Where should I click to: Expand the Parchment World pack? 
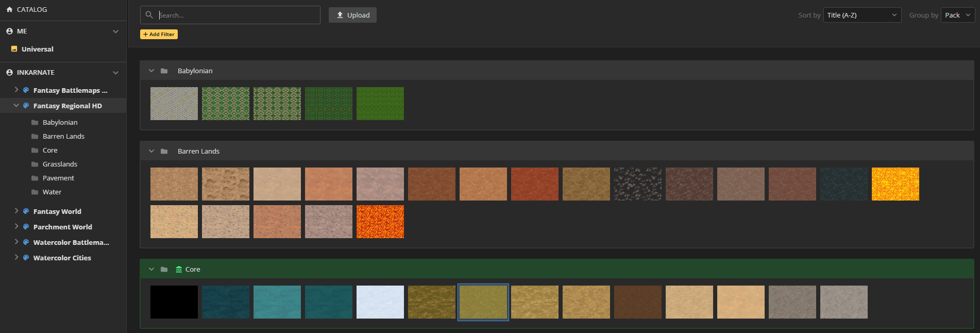tap(16, 226)
